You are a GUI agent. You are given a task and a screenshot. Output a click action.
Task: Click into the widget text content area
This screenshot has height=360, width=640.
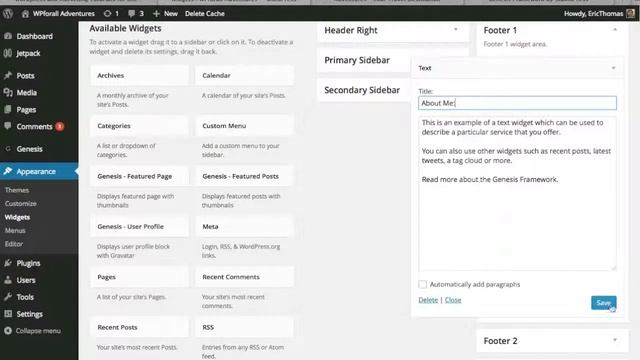tap(517, 193)
